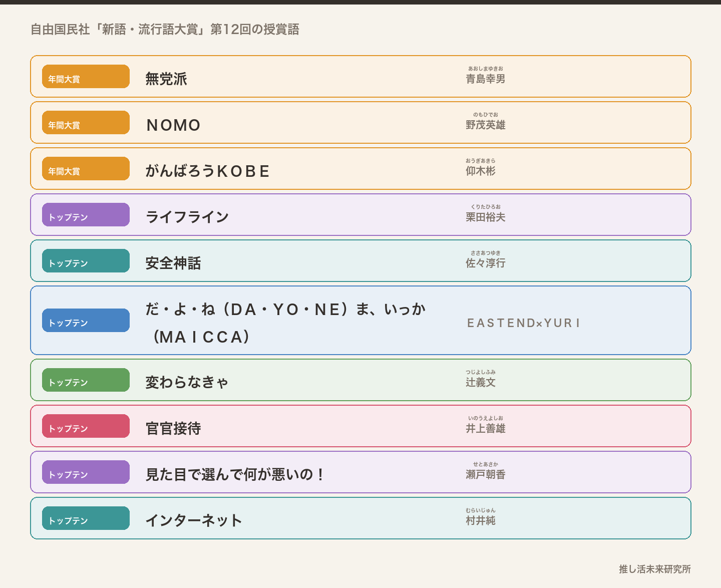Select the purple トップテン badge beside ライフライン
Viewport: 721px width, 588px height.
(x=86, y=215)
